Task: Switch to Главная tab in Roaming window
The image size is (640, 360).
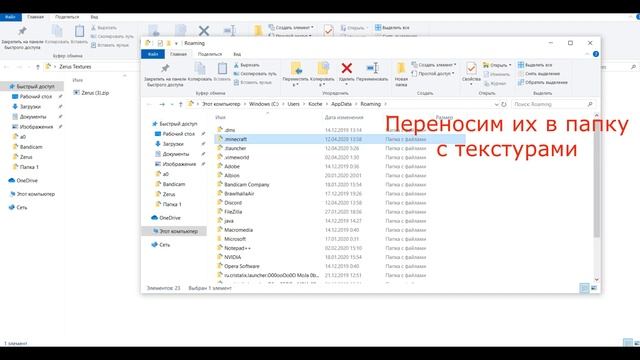Action: pyautogui.click(x=178, y=54)
